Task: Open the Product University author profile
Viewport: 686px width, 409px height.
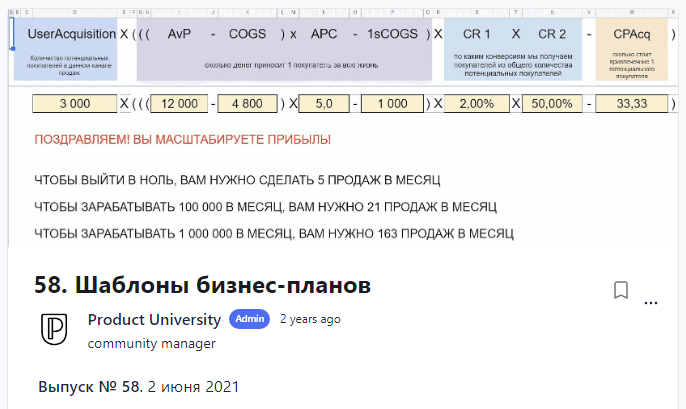Action: (154, 320)
